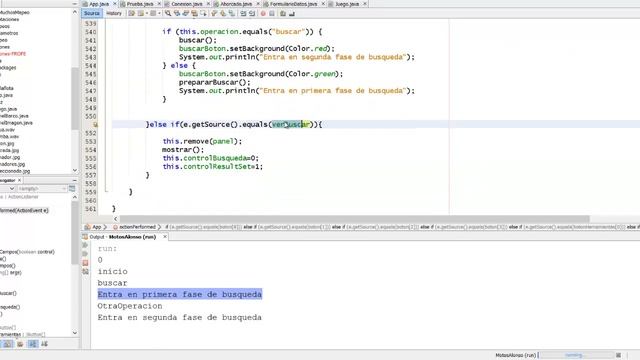Toggle Highlight Search icon
640x360 pixels.
[x=194, y=13]
